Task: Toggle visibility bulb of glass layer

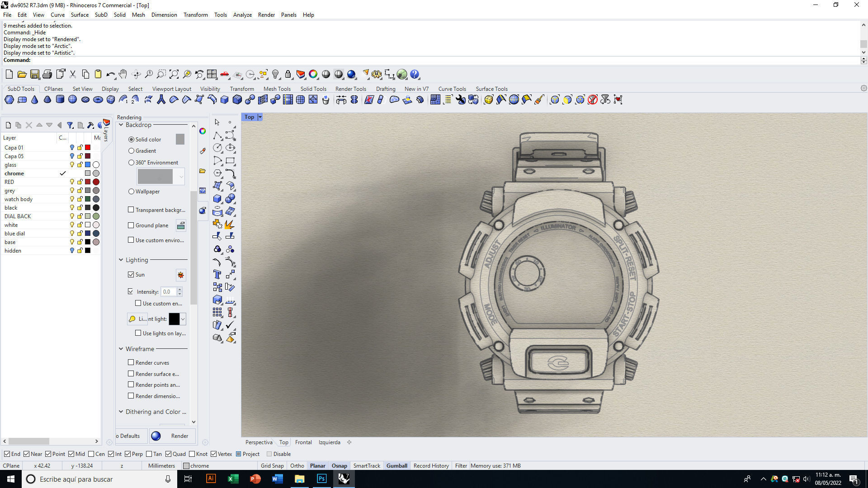Action: point(72,165)
